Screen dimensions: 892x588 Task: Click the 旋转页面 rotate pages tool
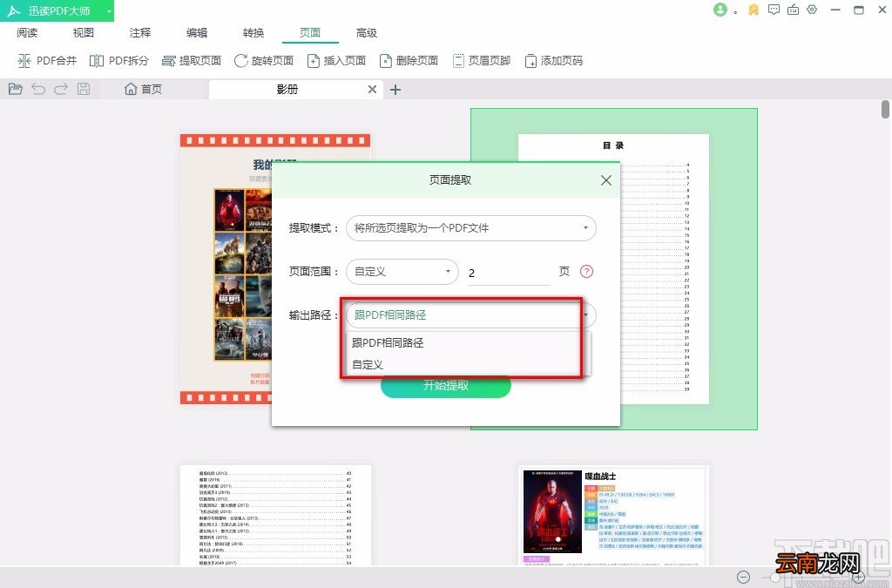(x=264, y=61)
